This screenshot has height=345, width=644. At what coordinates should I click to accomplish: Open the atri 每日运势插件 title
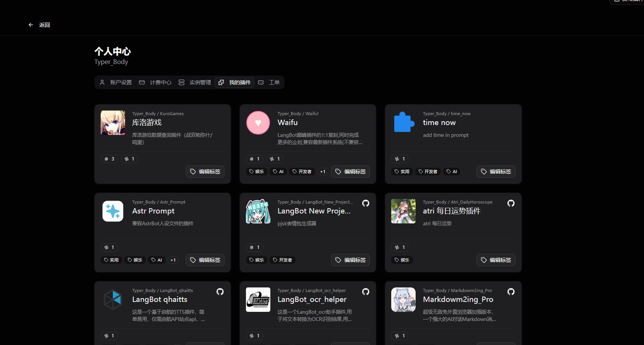point(451,211)
